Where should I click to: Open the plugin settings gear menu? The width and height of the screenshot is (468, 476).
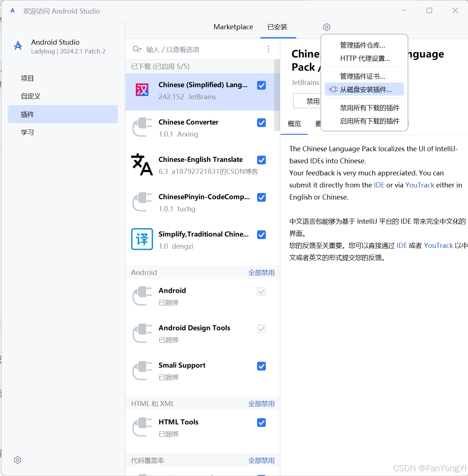[327, 27]
